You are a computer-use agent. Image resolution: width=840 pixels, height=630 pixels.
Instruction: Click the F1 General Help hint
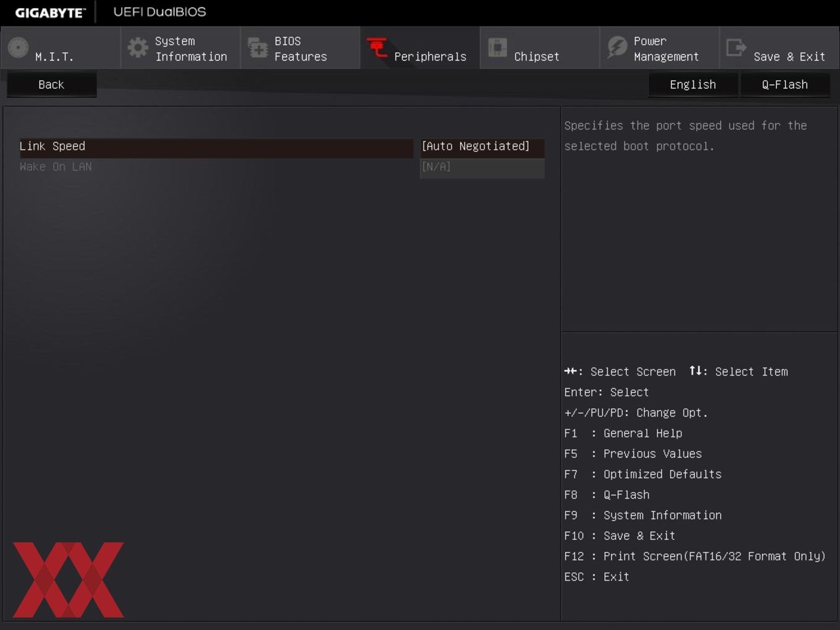pyautogui.click(x=623, y=434)
